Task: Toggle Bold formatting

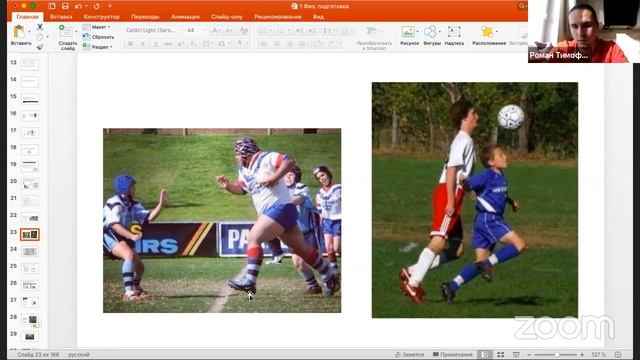Action: 130,43
